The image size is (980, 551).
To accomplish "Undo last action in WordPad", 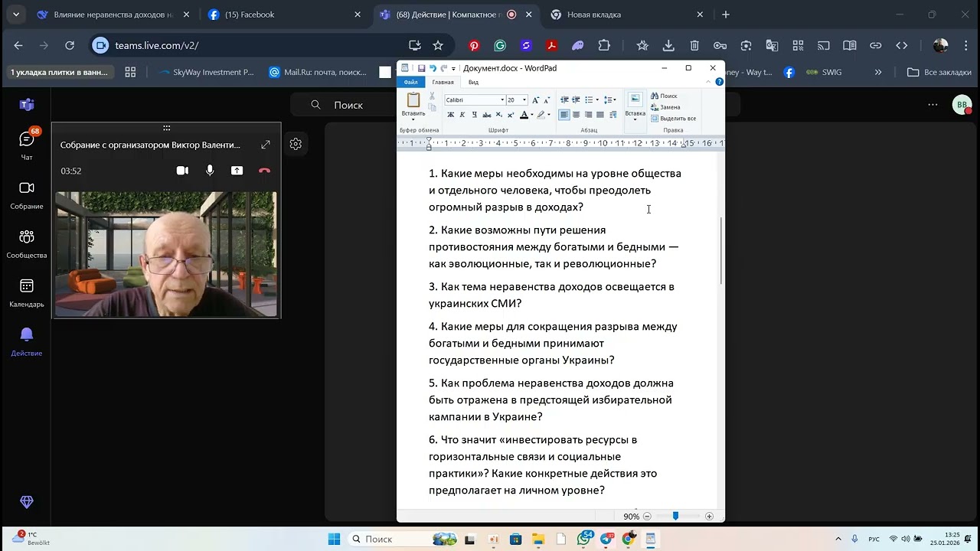I will (x=433, y=68).
